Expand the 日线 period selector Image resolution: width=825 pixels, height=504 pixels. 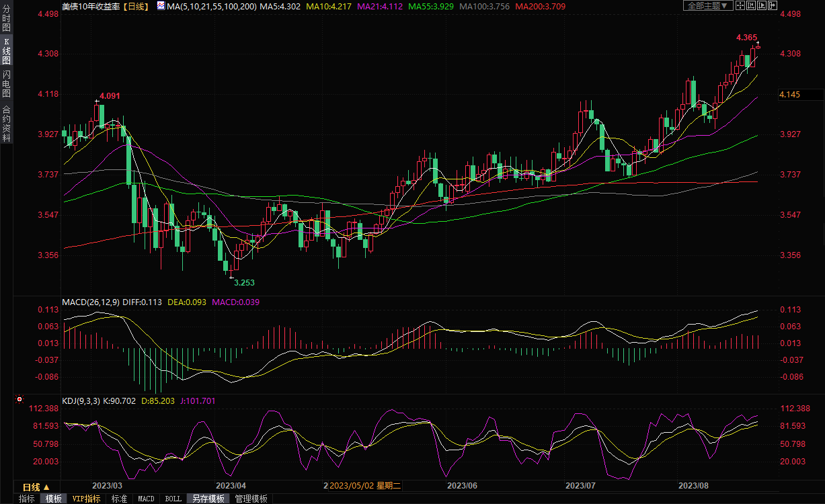(x=36, y=487)
